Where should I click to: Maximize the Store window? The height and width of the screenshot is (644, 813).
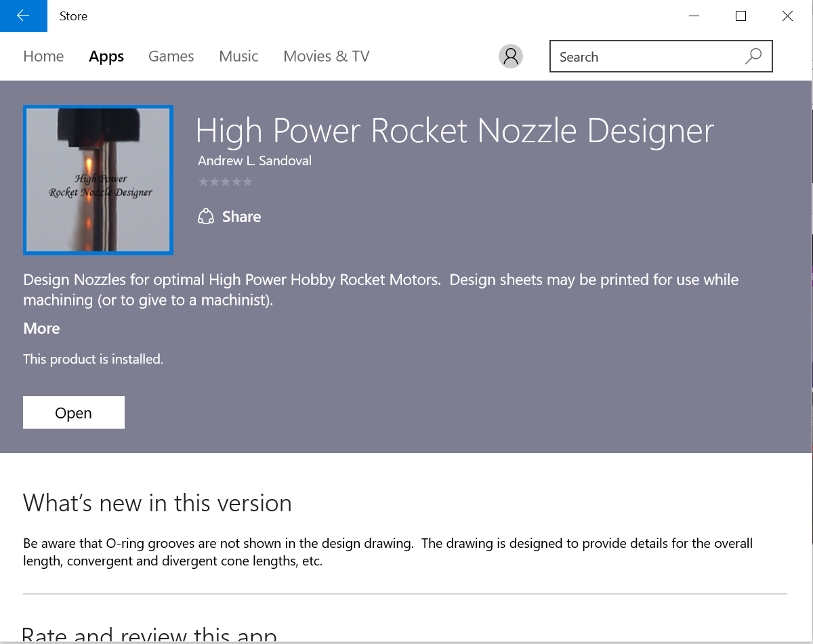[741, 16]
